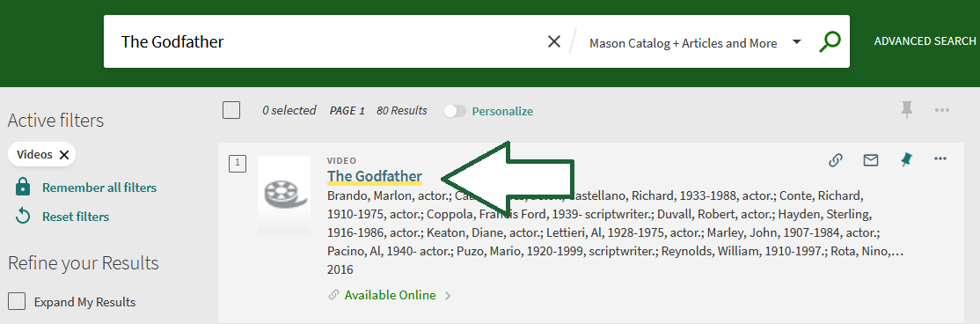The image size is (980, 324).
Task: Click the "PAGE 1" label
Action: pyautogui.click(x=347, y=111)
